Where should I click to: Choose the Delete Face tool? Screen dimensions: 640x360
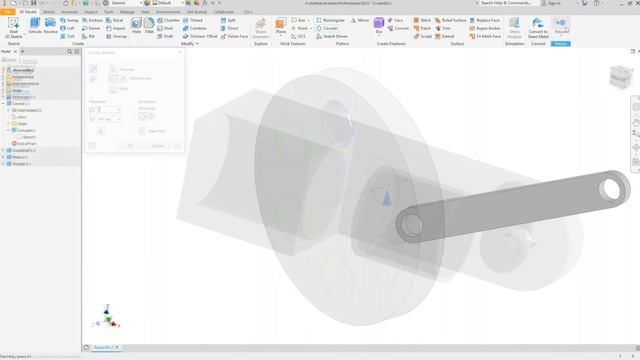coord(234,36)
